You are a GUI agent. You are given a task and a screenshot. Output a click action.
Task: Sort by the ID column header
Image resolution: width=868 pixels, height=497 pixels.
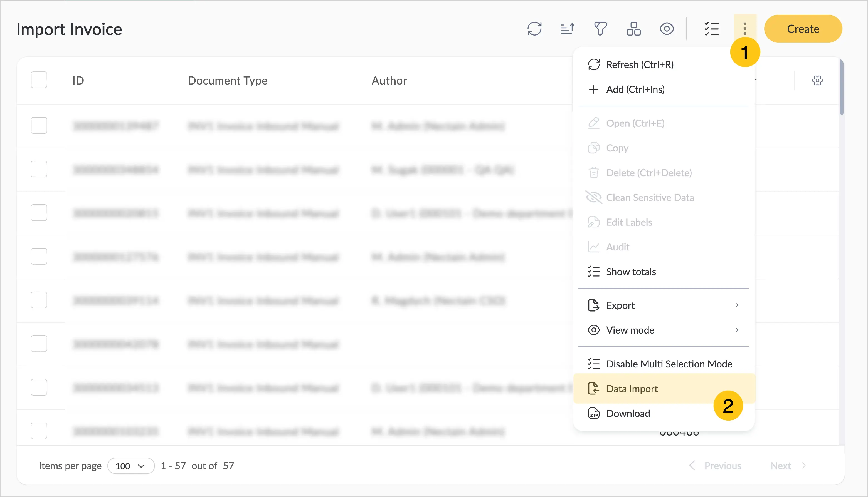[x=78, y=81]
